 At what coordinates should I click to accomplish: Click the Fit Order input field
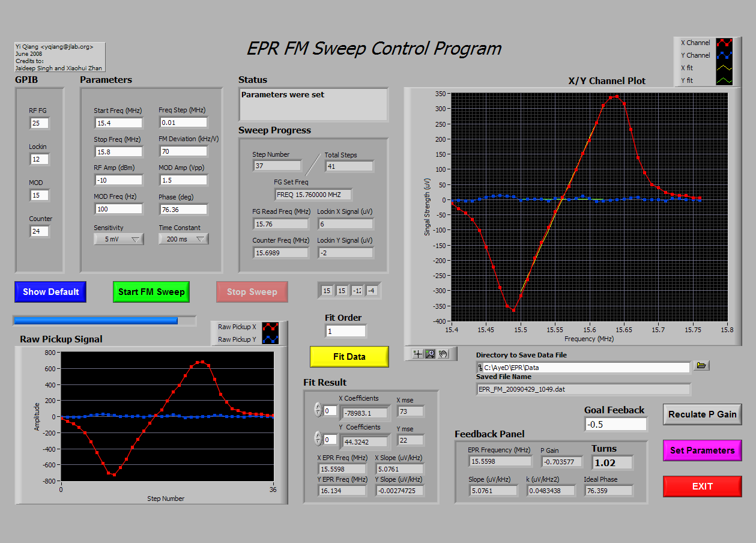[x=345, y=331]
